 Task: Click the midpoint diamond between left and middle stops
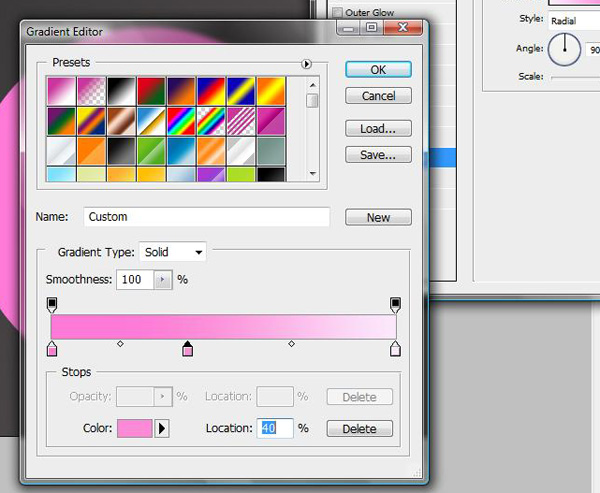120,344
